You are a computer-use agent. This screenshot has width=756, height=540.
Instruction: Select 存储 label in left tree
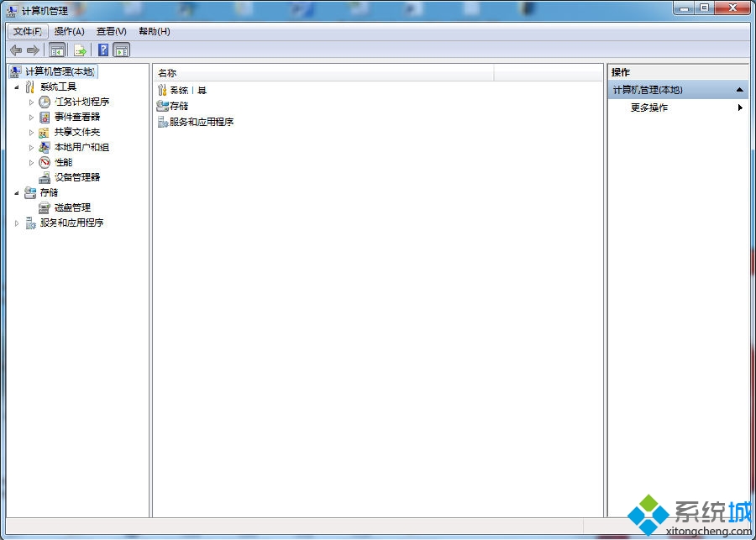[x=49, y=192]
